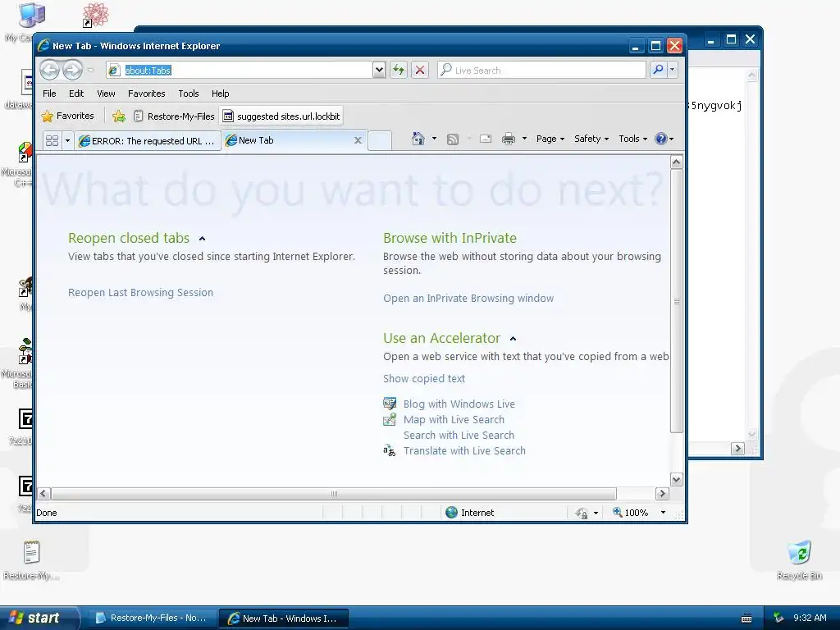This screenshot has height=630, width=840.
Task: Expand the tab list dropdown arrow
Action: click(x=67, y=140)
